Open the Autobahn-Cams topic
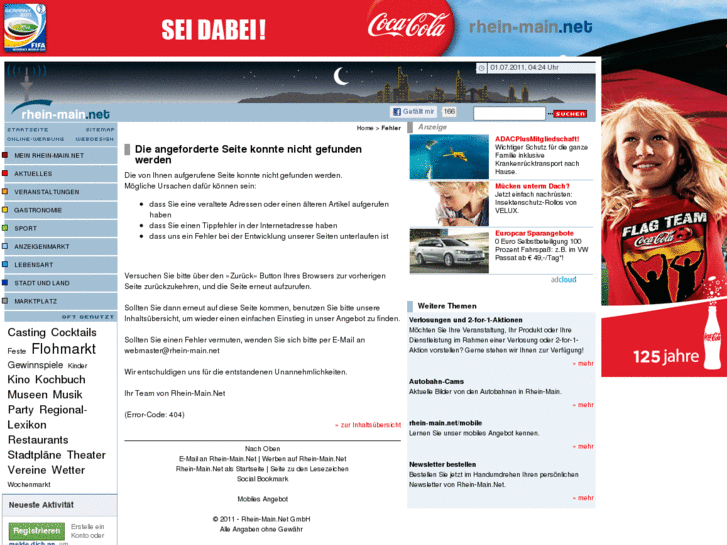The height and width of the screenshot is (545, 727). click(436, 382)
